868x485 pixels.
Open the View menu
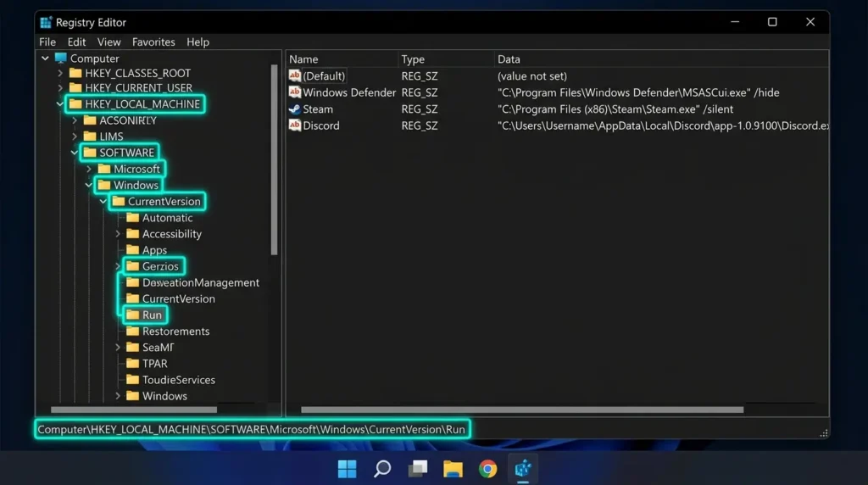109,42
